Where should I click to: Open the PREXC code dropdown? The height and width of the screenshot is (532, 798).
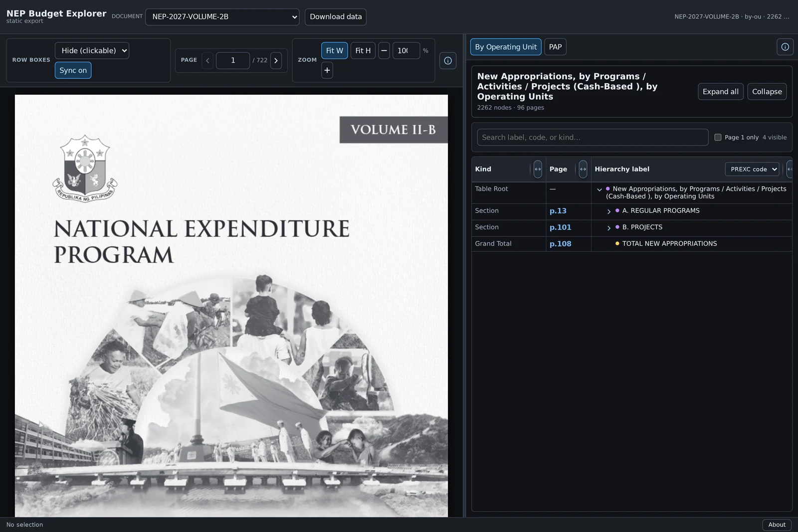tap(752, 169)
